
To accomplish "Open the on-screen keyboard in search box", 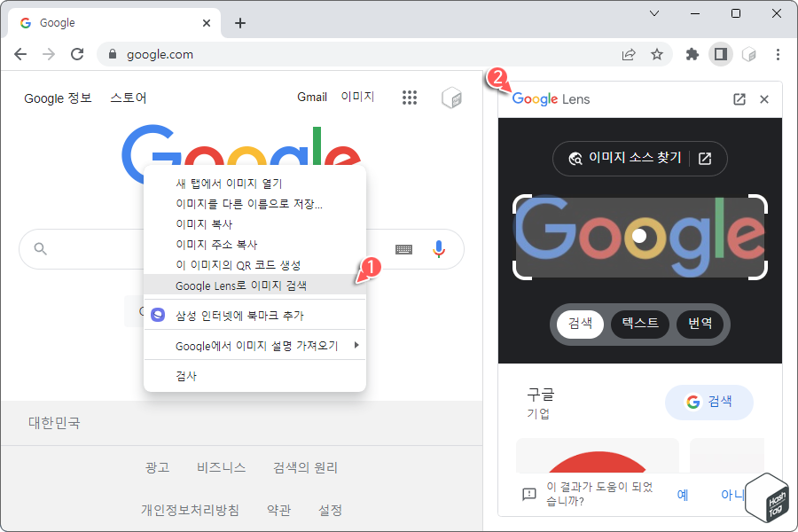I will click(x=403, y=249).
